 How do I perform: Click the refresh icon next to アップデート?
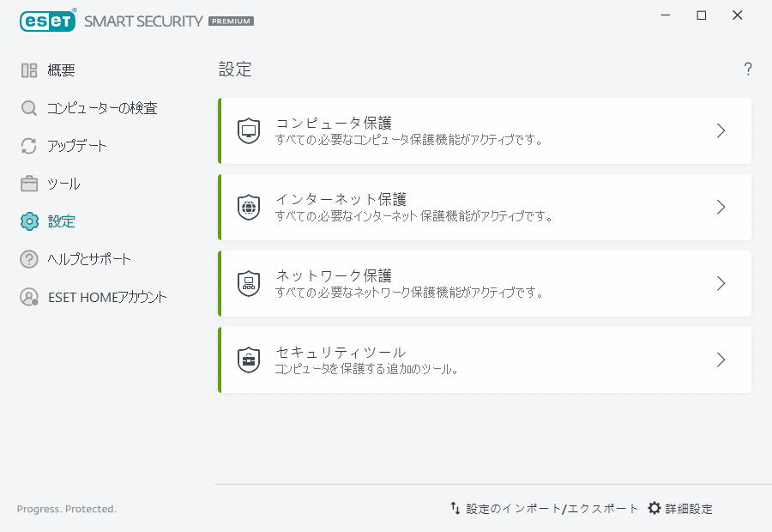point(28,145)
